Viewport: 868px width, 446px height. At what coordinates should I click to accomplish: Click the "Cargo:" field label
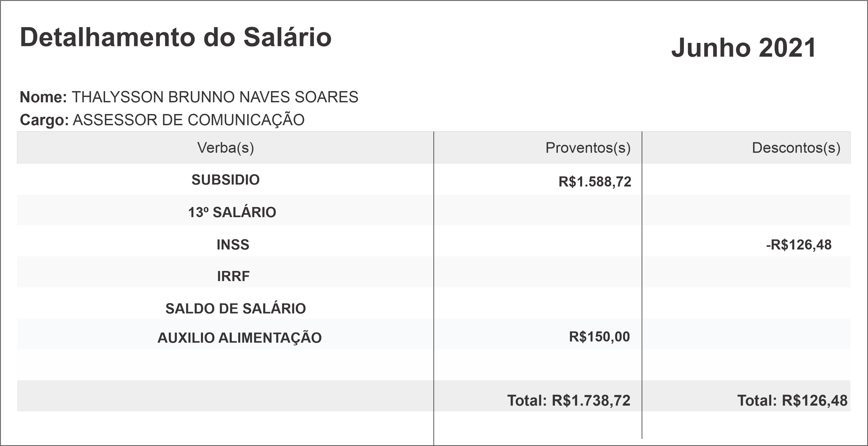click(45, 120)
